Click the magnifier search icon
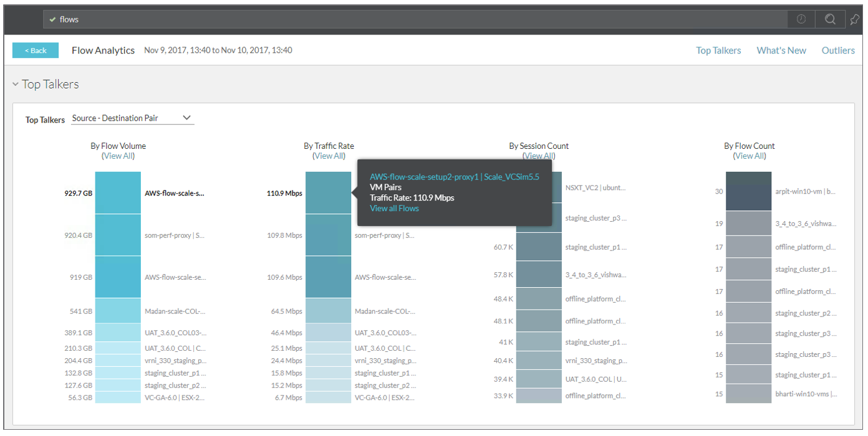Viewport: 868px width, 436px height. tap(830, 19)
